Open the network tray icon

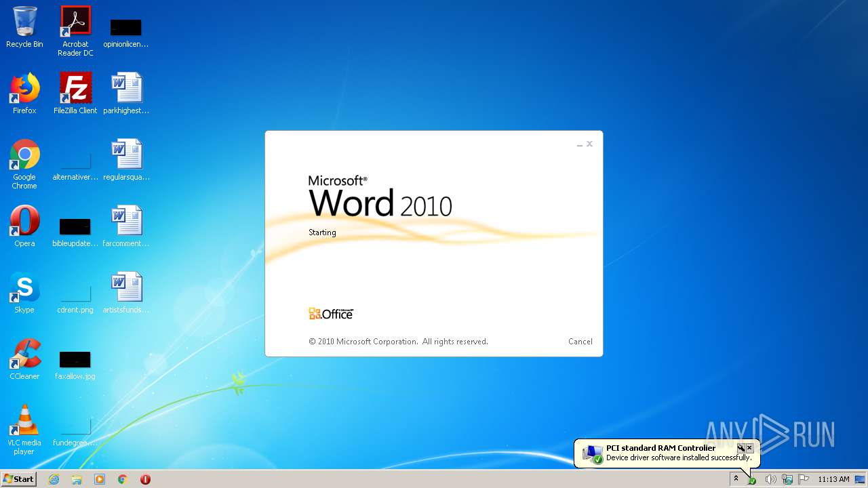(x=787, y=479)
